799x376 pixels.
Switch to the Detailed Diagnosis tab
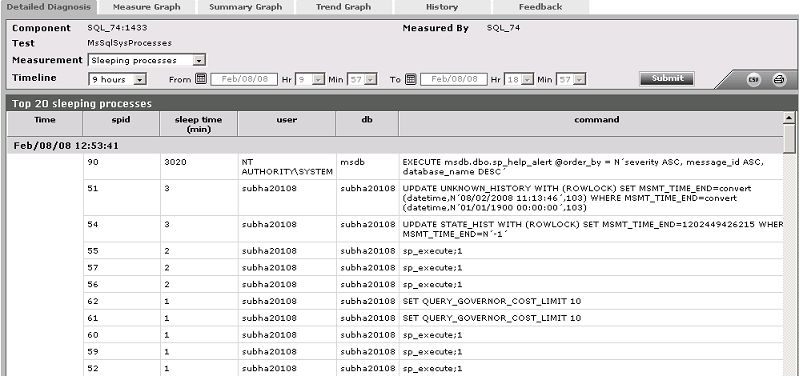[48, 7]
